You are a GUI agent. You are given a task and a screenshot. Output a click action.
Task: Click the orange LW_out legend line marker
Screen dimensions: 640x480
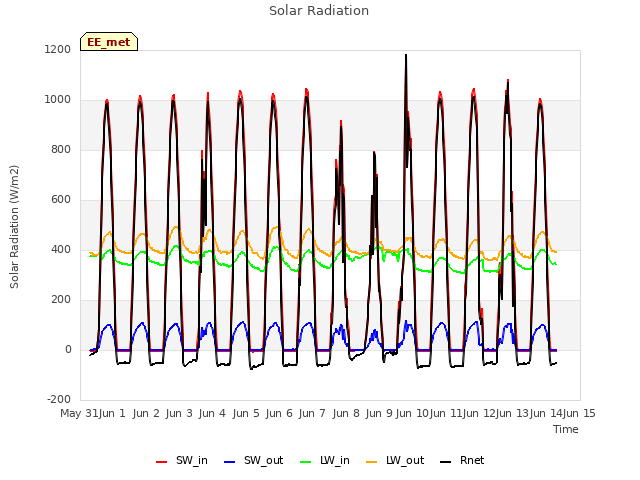pos(372,462)
